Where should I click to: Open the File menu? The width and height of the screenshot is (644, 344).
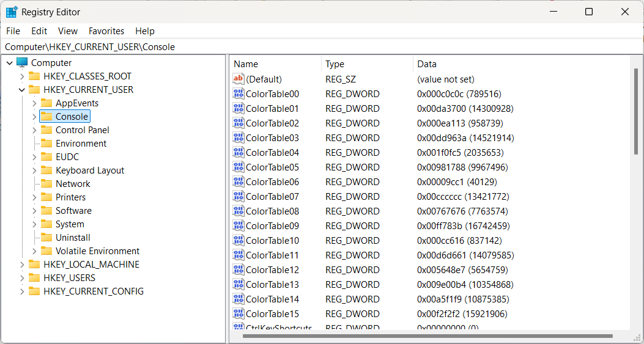click(x=13, y=31)
